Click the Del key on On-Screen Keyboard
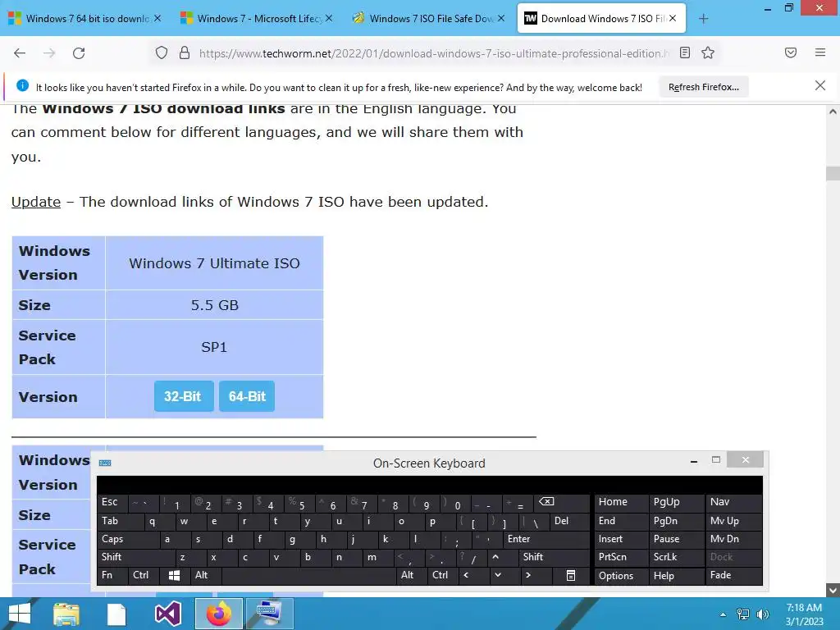Image resolution: width=840 pixels, height=630 pixels. point(569,521)
